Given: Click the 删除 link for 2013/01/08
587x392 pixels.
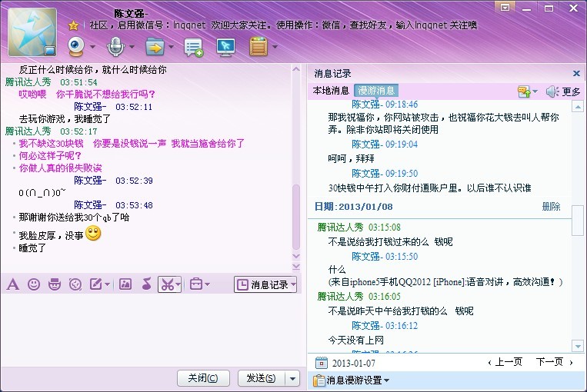Looking at the screenshot, I should (551, 207).
